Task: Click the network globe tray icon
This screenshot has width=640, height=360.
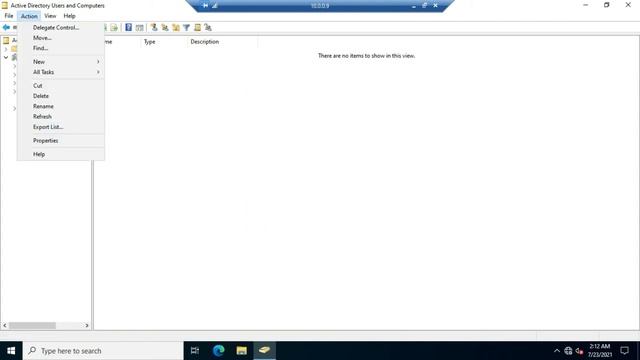Action: (x=568, y=351)
